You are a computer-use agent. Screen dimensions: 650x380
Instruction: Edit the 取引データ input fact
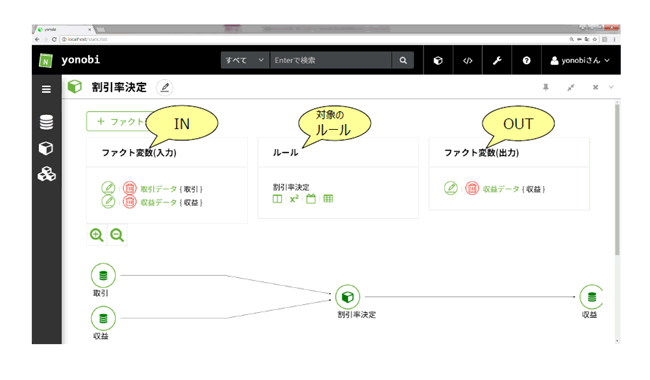(x=108, y=188)
